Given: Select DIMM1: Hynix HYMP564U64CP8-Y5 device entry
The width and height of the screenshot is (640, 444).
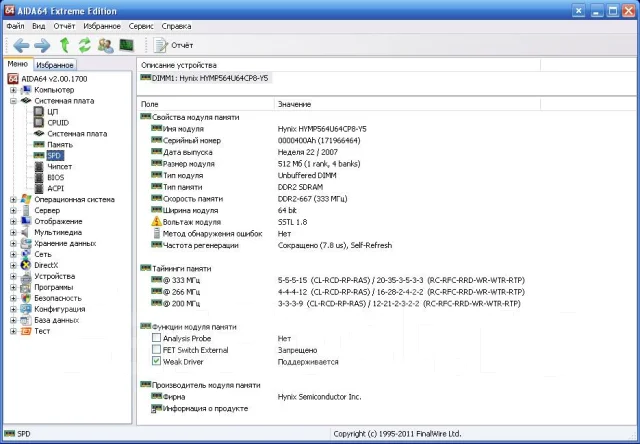Looking at the screenshot, I should pyautogui.click(x=205, y=78).
